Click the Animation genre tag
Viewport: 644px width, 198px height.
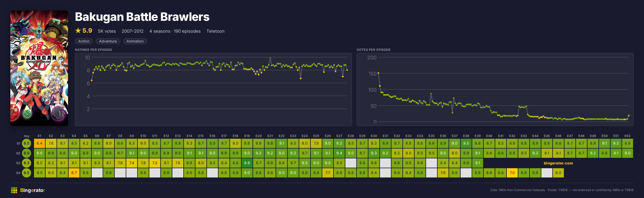(x=135, y=41)
